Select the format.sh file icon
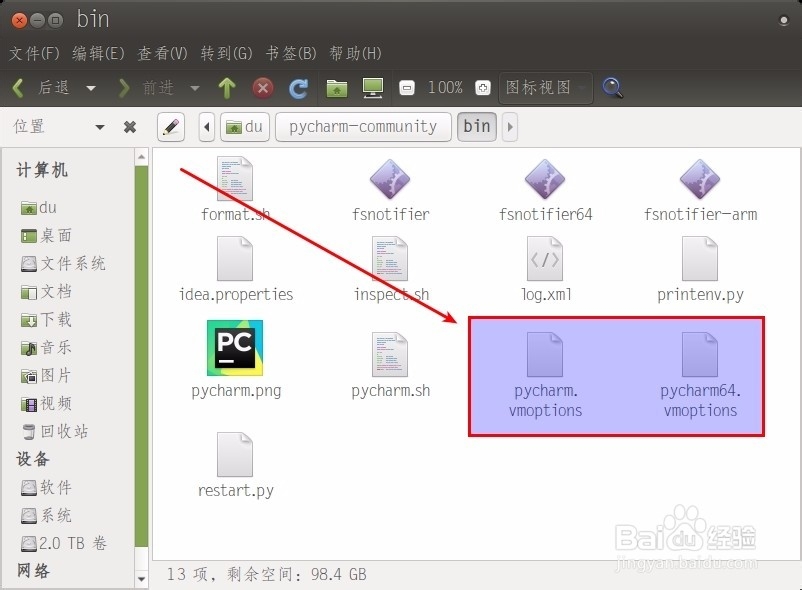 [235, 179]
